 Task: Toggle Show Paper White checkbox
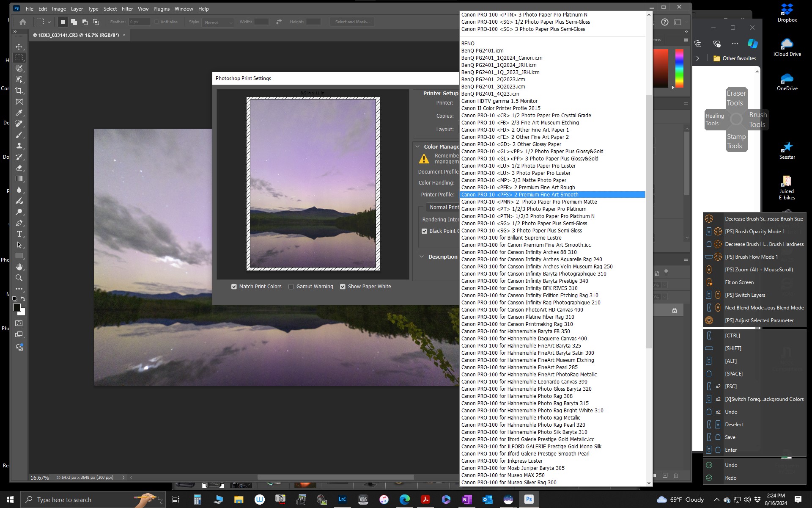[343, 287]
